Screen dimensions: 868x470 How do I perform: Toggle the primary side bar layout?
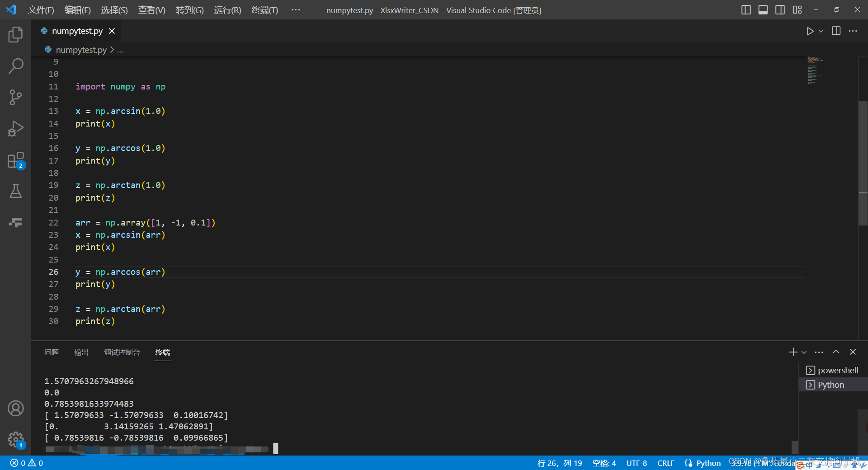746,9
